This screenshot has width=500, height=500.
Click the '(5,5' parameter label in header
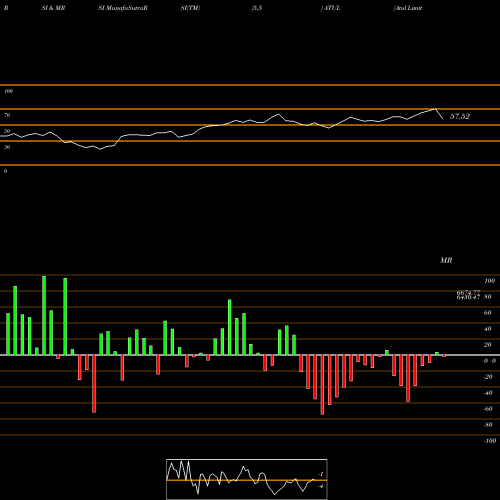pos(257,8)
